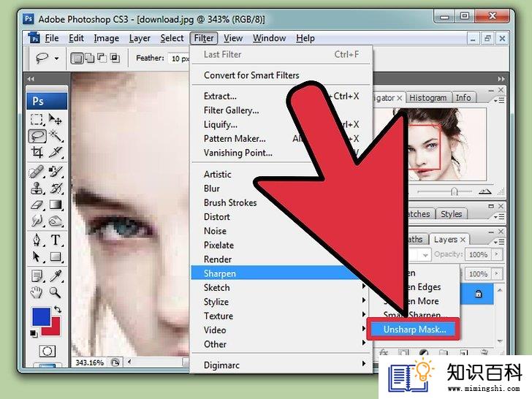Click the blue foreground color swatch
The width and height of the screenshot is (532, 399).
pos(42,316)
